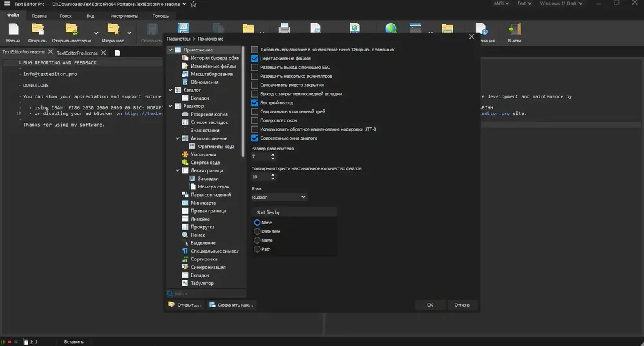Open the Windows 11 Dark theme dropdown

coord(561,3)
